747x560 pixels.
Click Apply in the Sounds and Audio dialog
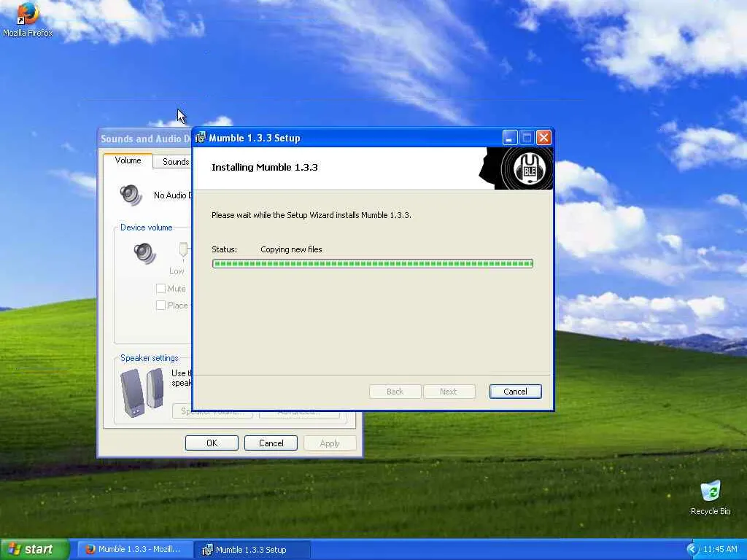[x=330, y=443]
